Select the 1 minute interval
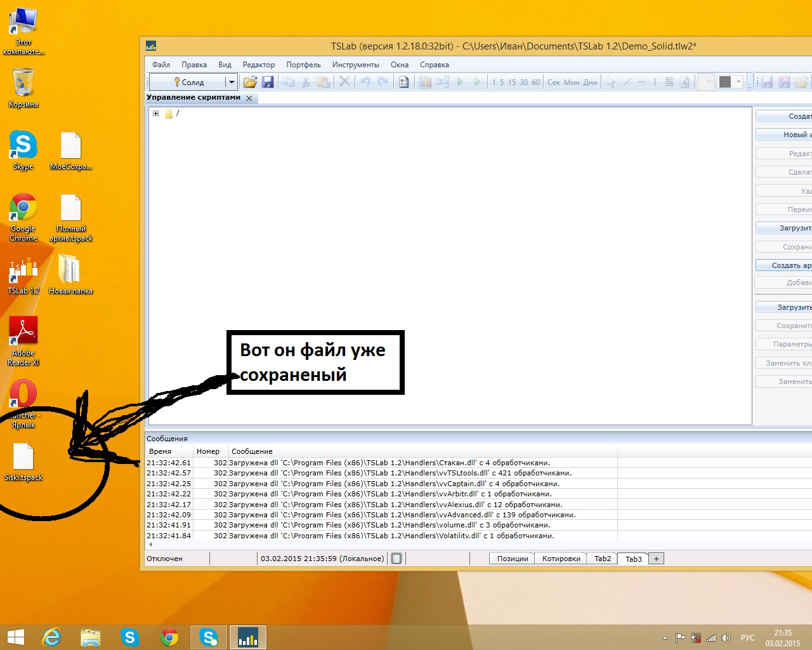 (x=494, y=83)
